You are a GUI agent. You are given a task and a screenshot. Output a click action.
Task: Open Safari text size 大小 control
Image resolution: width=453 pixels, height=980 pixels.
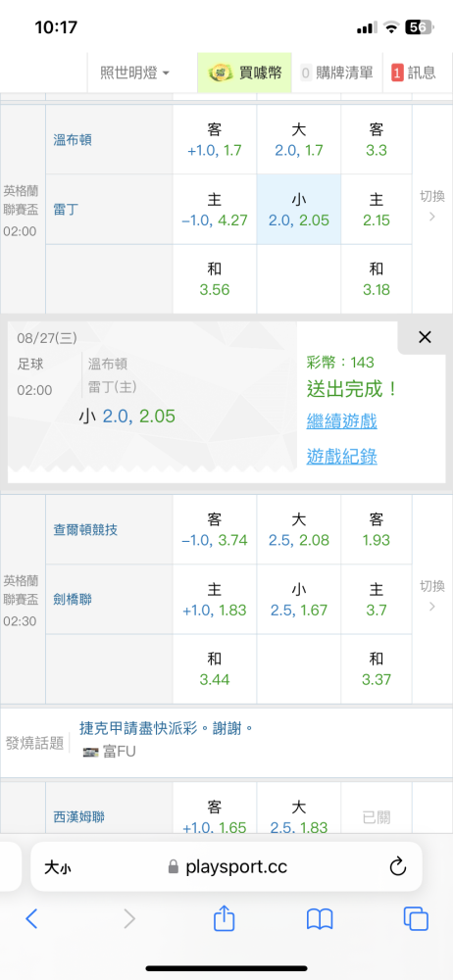click(61, 867)
